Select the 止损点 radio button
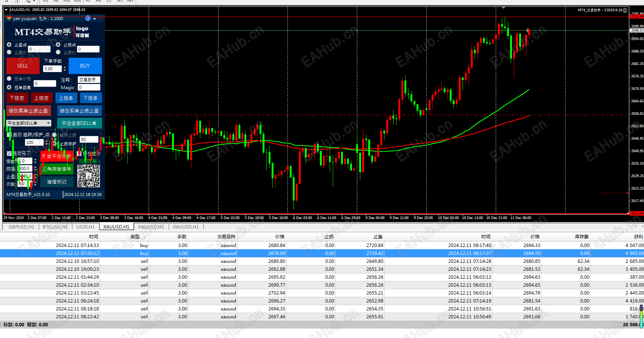Viewport: 644px width, 338px height. point(58,45)
